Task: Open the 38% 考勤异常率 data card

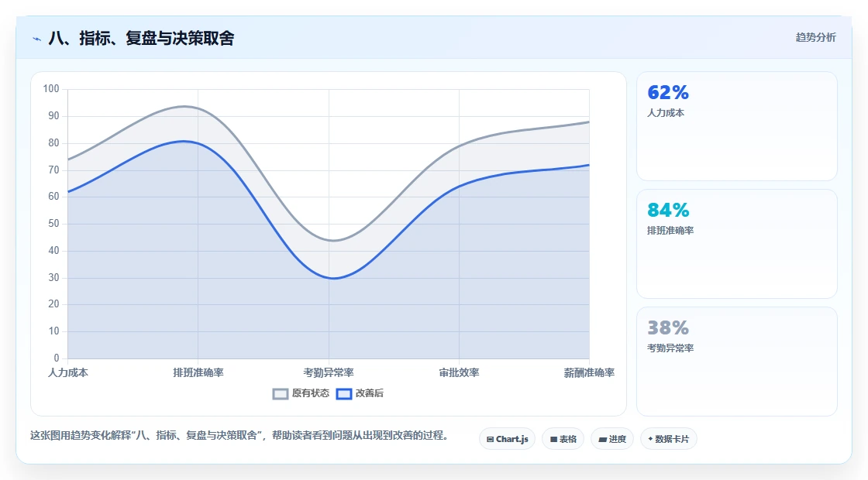Action: tap(737, 362)
